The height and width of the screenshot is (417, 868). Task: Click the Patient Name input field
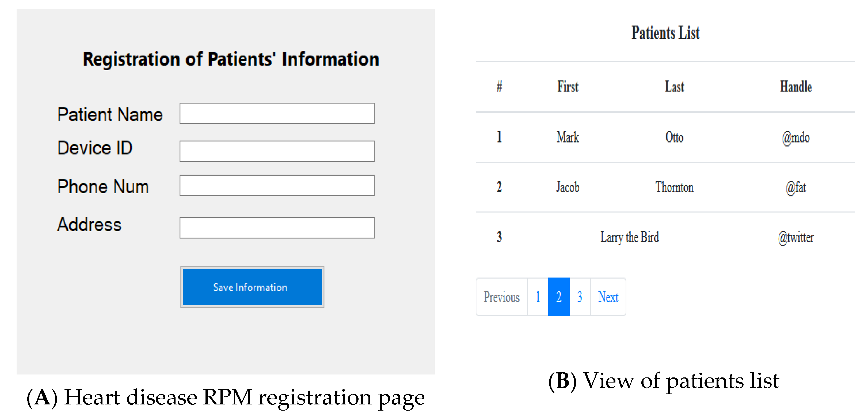(277, 113)
